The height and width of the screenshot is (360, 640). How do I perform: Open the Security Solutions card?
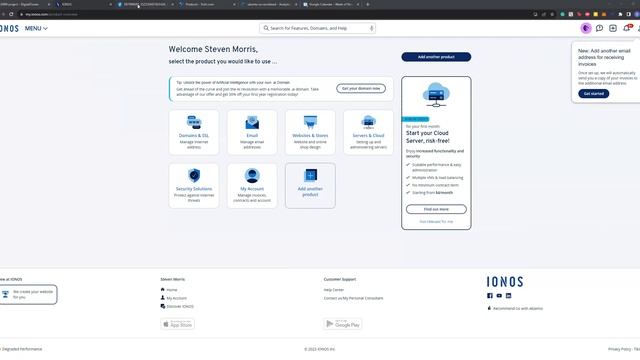[x=194, y=186]
